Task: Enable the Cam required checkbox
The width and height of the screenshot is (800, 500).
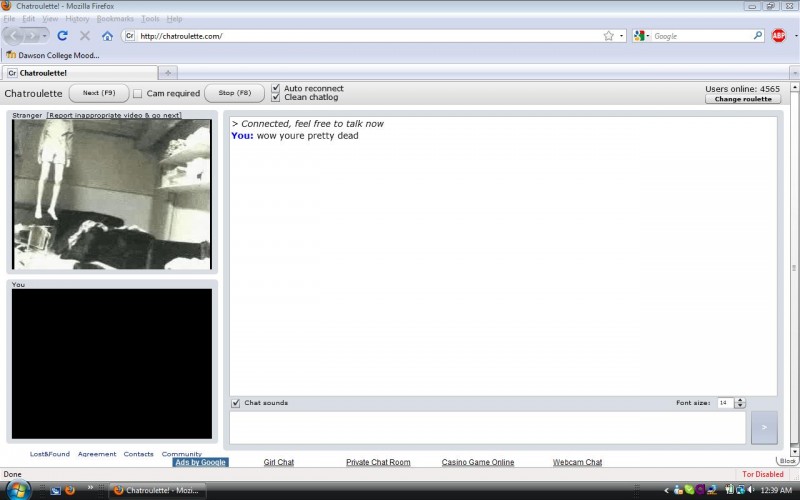Action: 138,94
